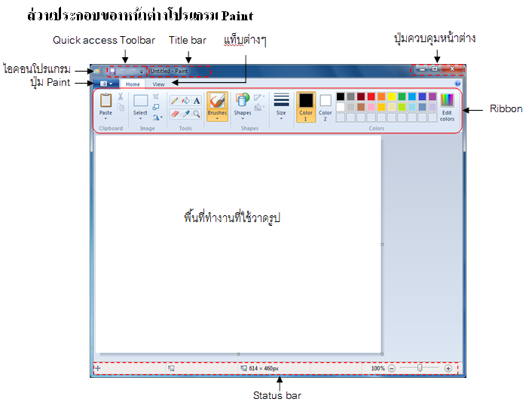Click the canvas bottom-right resize handle
532x402 pixels.
click(382, 354)
